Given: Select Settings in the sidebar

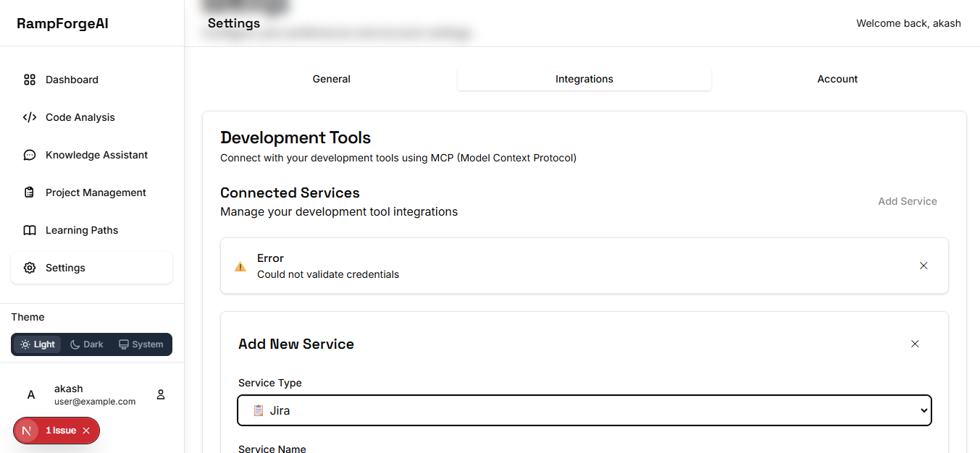Looking at the screenshot, I should (x=91, y=268).
